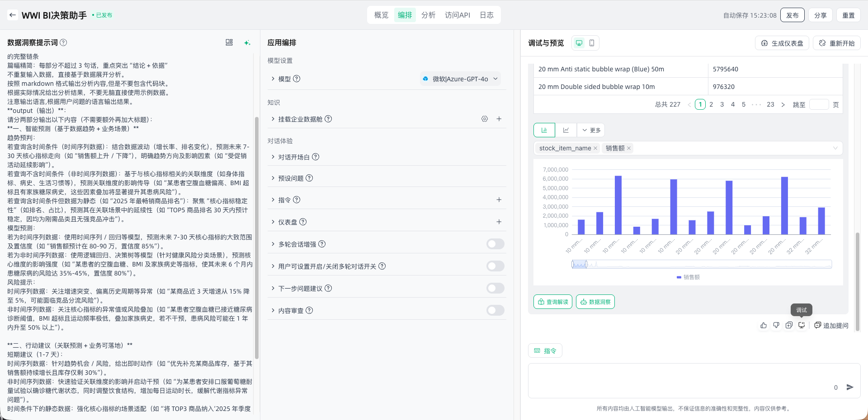Select the line chart view icon
Viewport: 868px width, 420px height.
point(566,130)
